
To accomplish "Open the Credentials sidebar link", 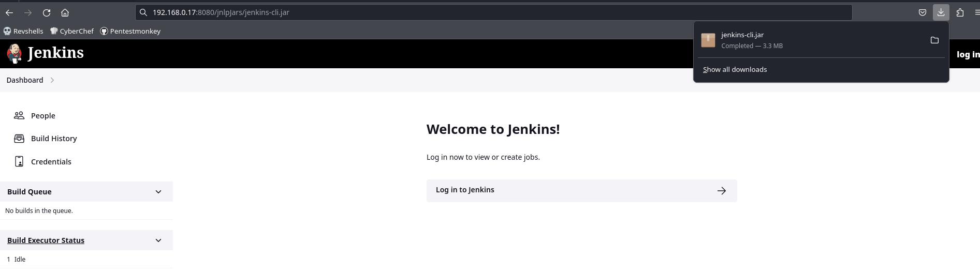I will tap(51, 162).
